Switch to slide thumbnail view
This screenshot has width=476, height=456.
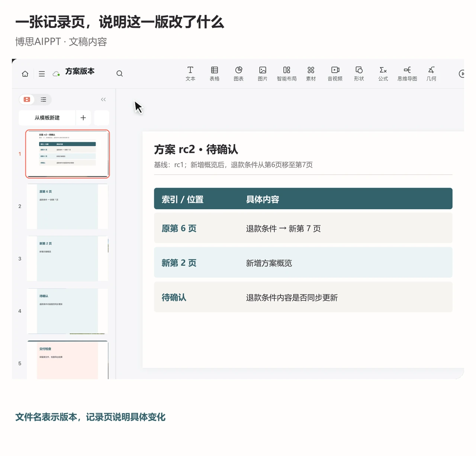tap(27, 99)
